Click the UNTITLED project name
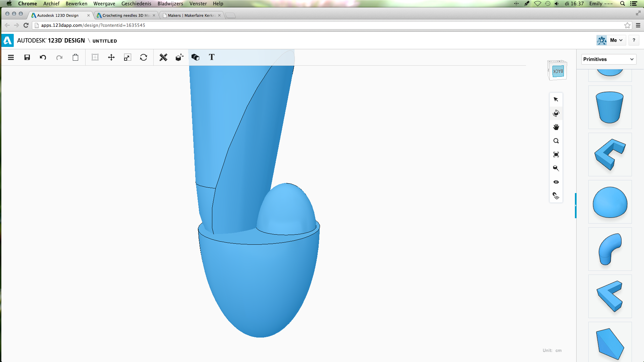Viewport: 644px width, 362px height. (105, 41)
